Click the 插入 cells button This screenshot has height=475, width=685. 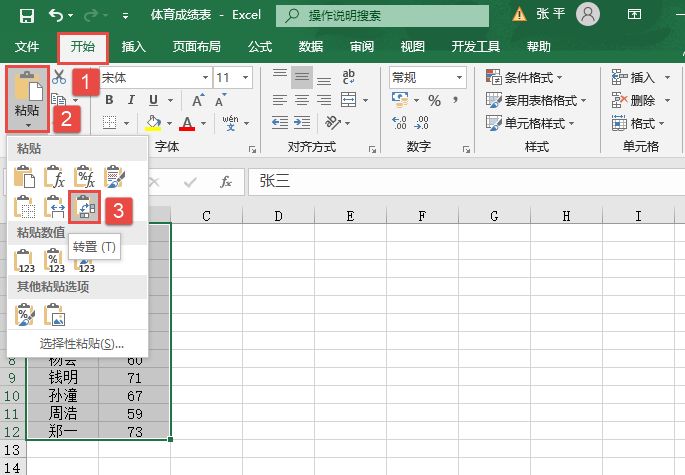[x=633, y=78]
